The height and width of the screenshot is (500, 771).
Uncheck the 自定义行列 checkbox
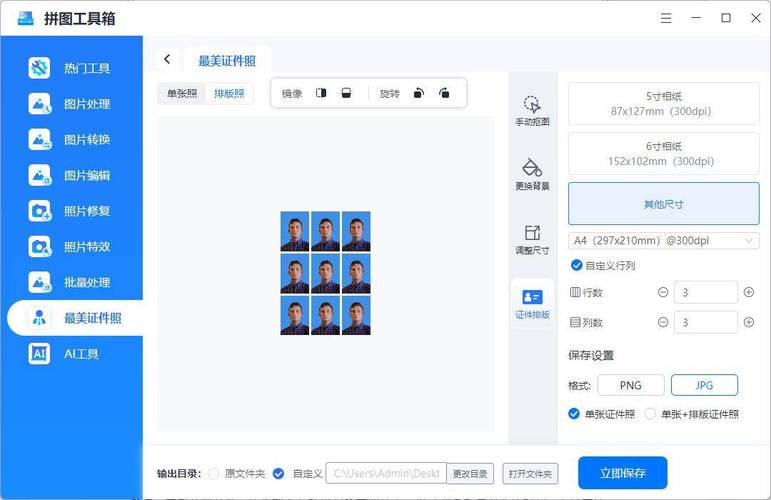[576, 265]
